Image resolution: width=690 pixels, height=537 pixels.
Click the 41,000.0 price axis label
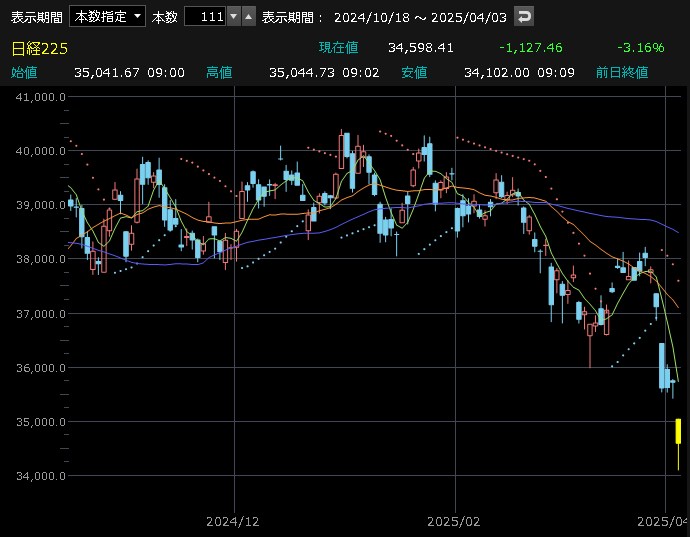point(40,97)
